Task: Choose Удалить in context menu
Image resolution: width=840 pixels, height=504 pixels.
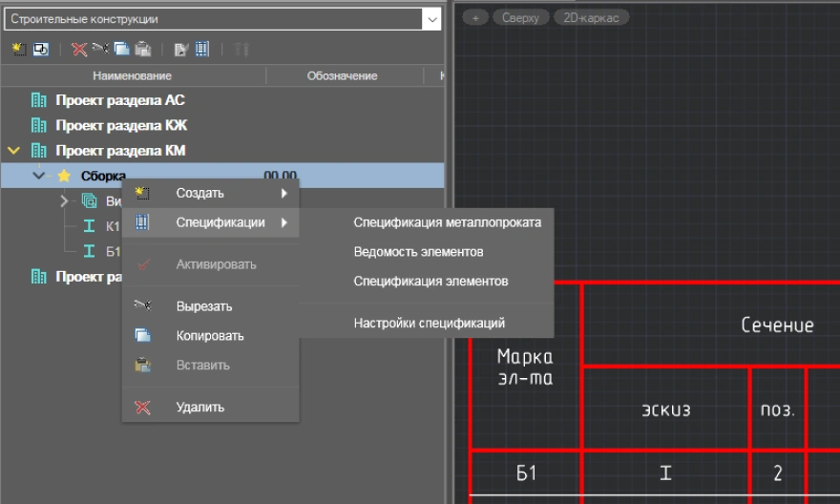Action: pyautogui.click(x=199, y=408)
